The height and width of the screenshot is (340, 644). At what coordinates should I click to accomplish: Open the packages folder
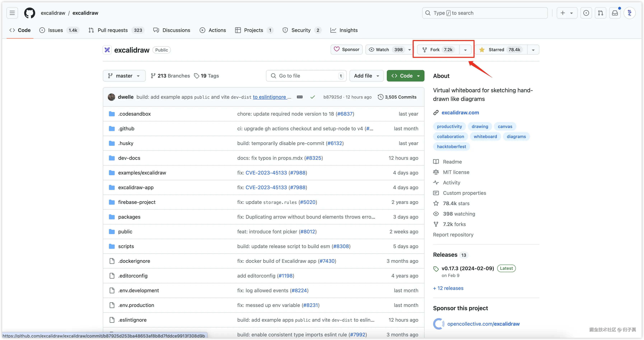pos(129,217)
